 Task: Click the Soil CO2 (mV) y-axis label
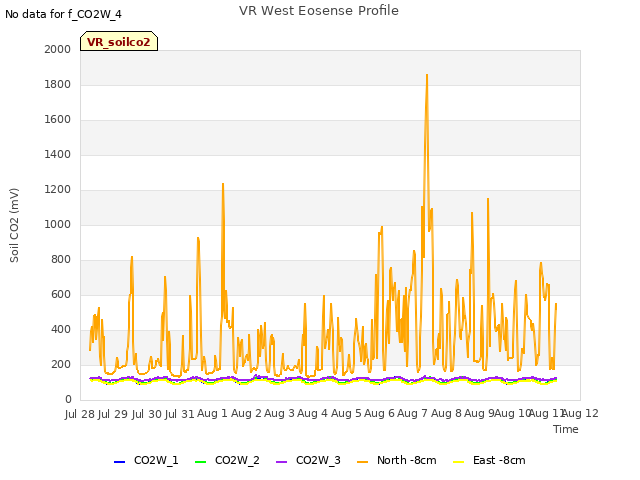click(x=14, y=225)
